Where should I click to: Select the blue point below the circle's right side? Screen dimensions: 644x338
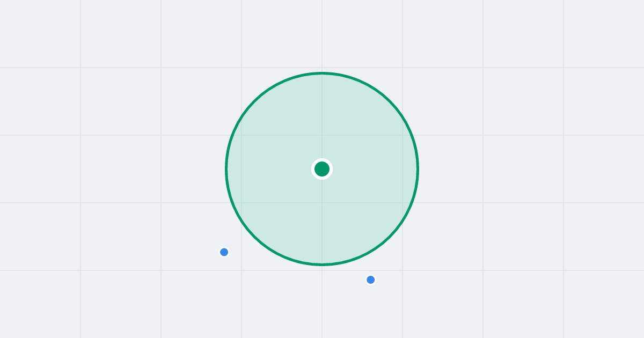[370, 280]
